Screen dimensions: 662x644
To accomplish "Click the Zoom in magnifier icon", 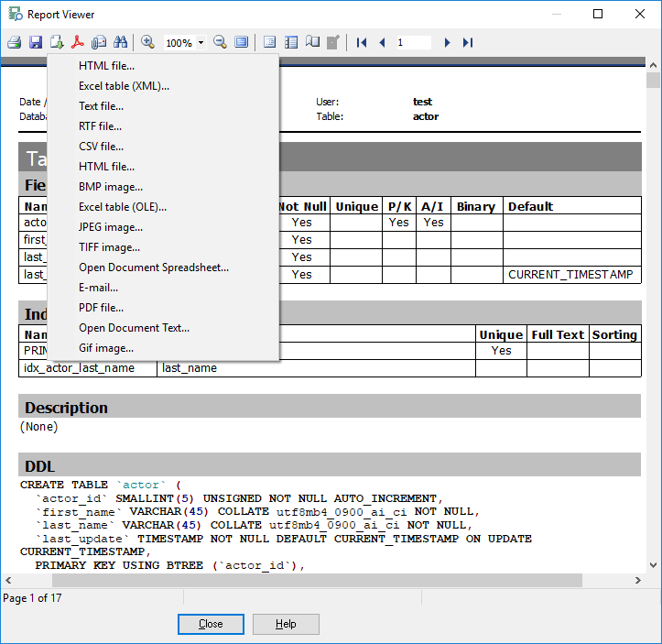I will [147, 42].
